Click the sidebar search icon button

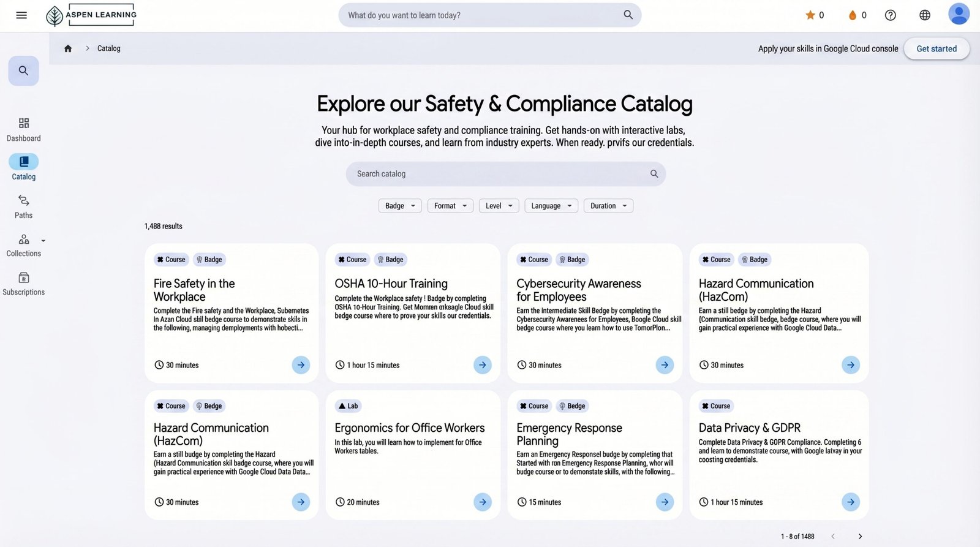pyautogui.click(x=23, y=71)
